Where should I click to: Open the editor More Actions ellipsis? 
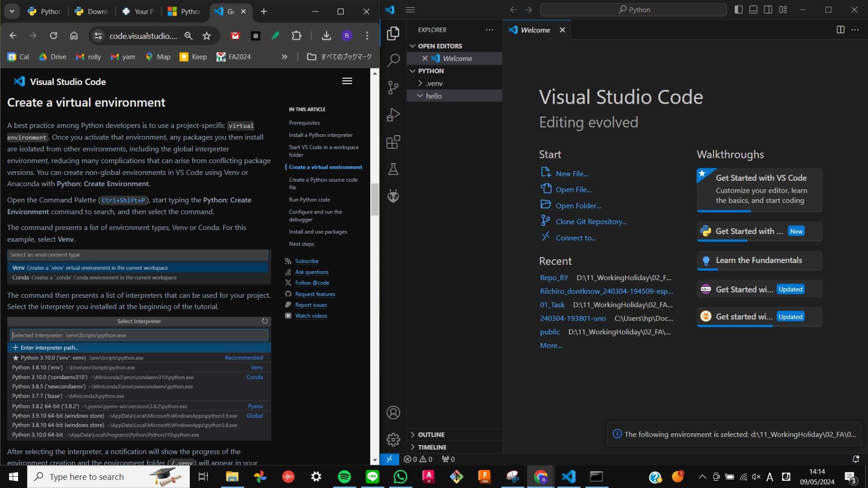pos(855,29)
